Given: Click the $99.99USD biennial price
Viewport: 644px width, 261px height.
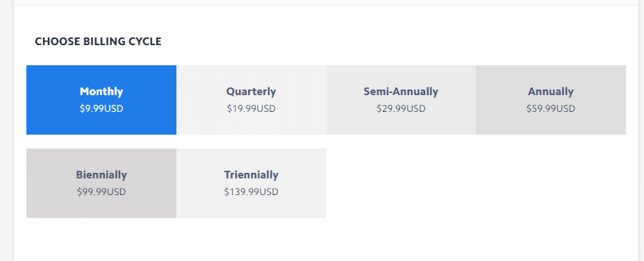Looking at the screenshot, I should [101, 192].
